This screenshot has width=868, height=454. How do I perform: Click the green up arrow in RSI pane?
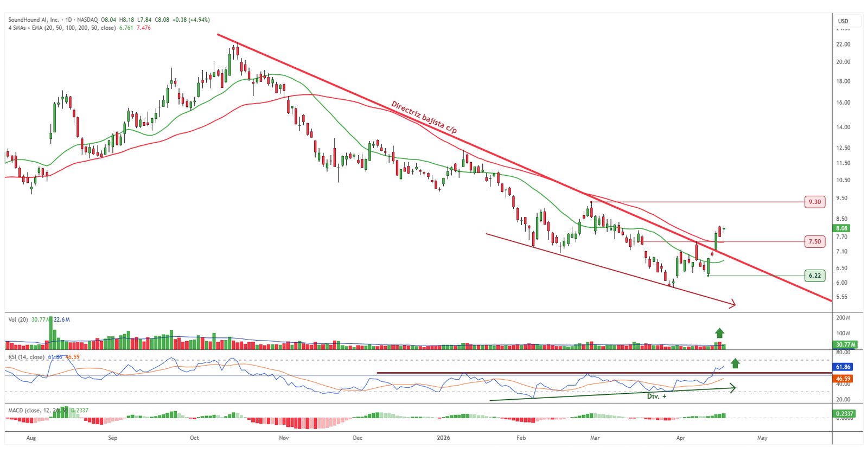coord(735,363)
